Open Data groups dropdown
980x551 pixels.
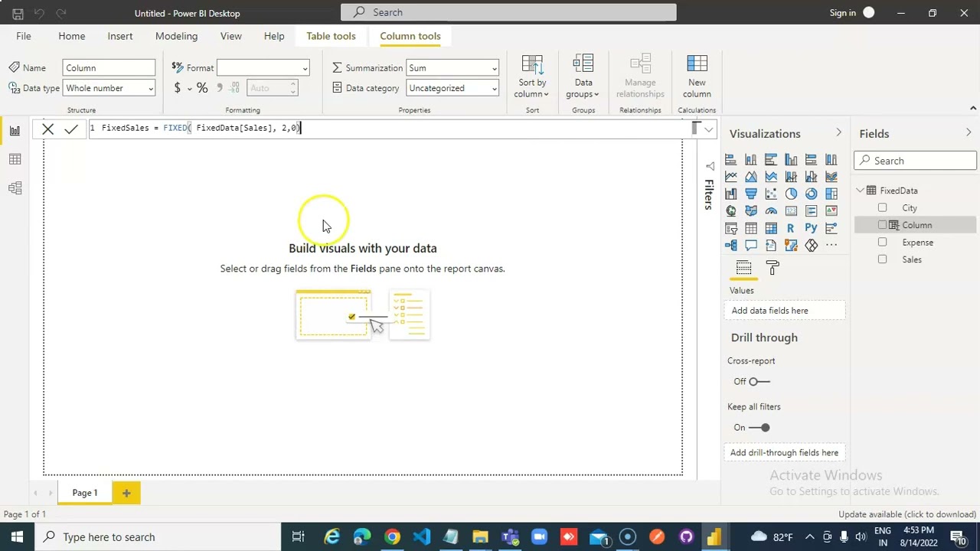tap(583, 77)
